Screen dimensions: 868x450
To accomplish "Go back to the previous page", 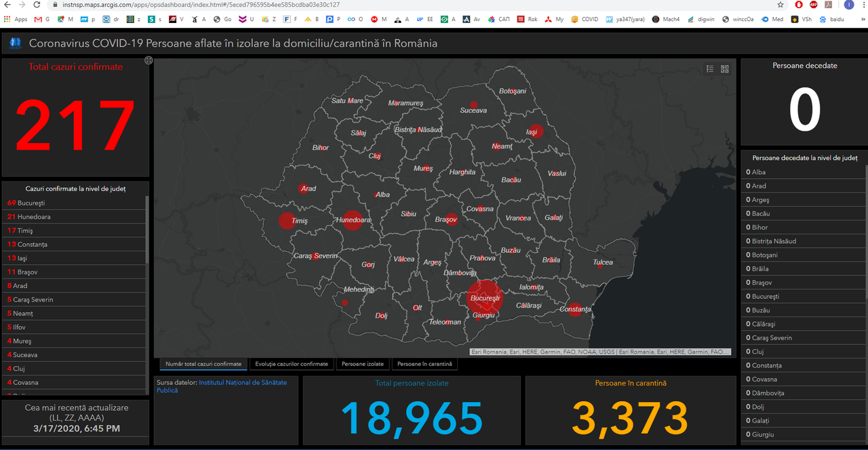I will (7, 5).
